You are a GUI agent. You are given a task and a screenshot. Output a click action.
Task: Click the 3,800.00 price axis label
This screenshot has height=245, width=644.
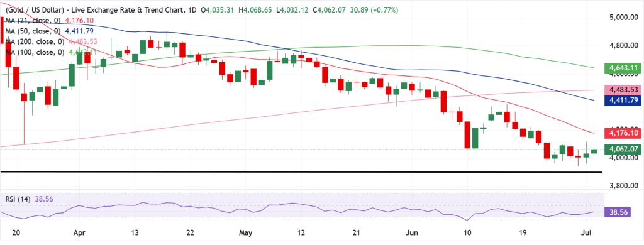[623, 186]
